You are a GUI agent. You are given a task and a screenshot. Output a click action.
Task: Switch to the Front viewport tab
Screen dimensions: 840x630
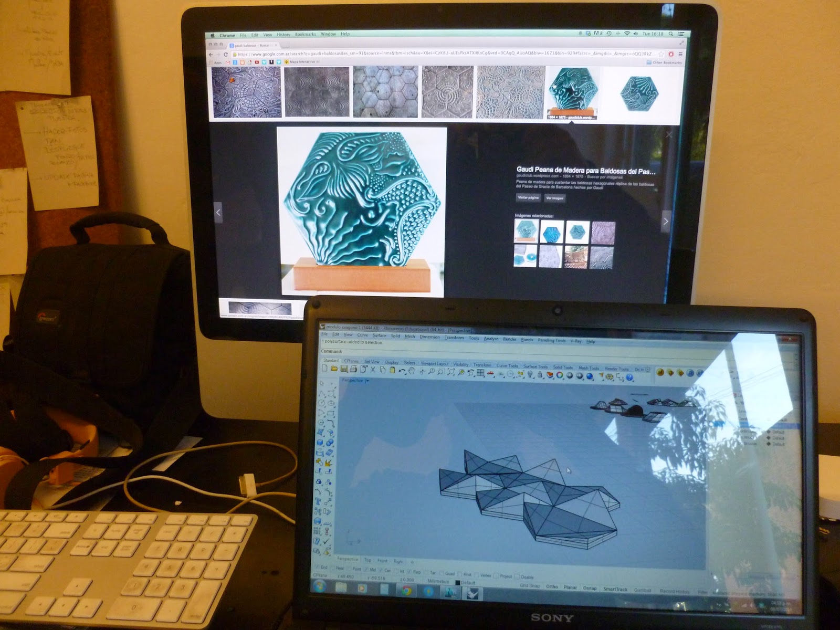pyautogui.click(x=382, y=561)
